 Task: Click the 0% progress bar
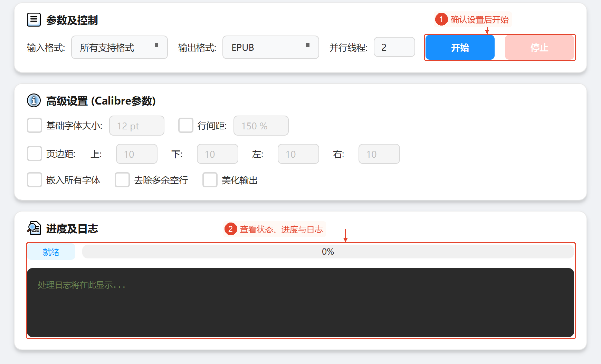pyautogui.click(x=328, y=252)
